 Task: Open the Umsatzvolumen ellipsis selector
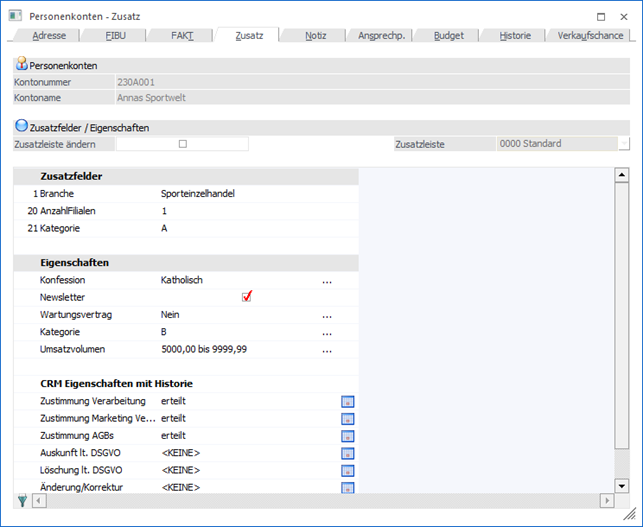coord(326,350)
